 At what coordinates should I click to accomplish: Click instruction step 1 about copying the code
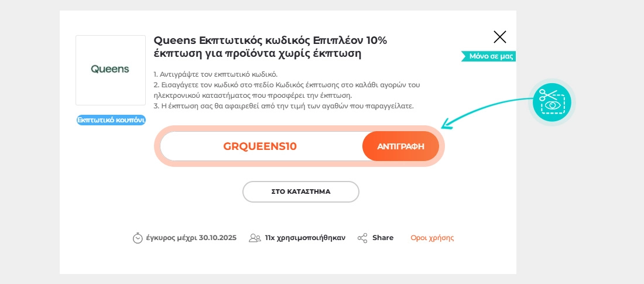click(215, 74)
